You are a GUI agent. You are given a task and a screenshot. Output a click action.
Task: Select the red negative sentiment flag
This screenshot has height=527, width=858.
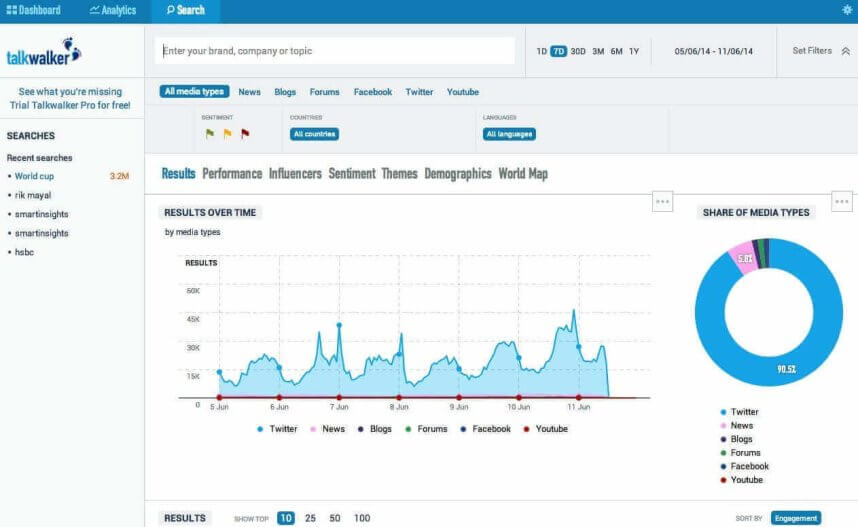[x=245, y=134]
